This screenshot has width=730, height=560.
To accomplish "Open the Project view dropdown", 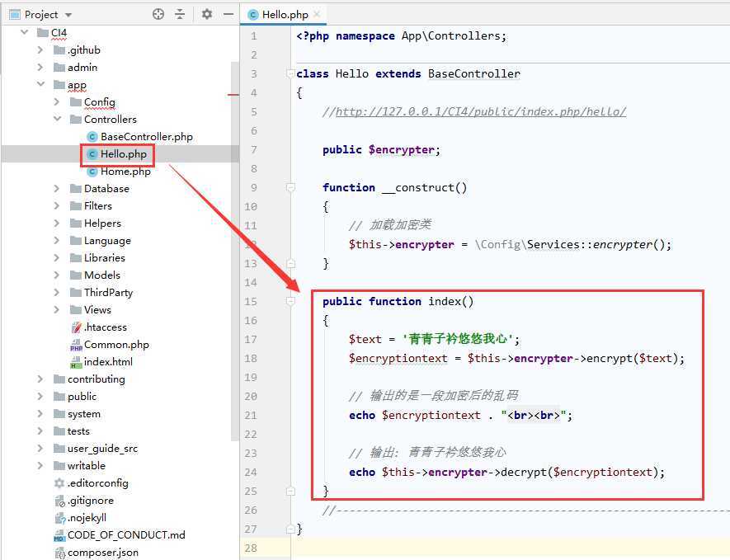I will point(68,15).
